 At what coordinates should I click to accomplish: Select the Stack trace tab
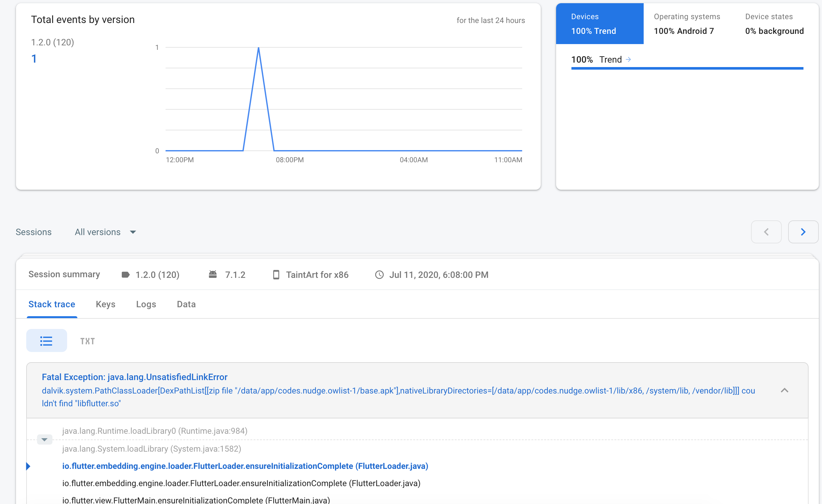(52, 304)
